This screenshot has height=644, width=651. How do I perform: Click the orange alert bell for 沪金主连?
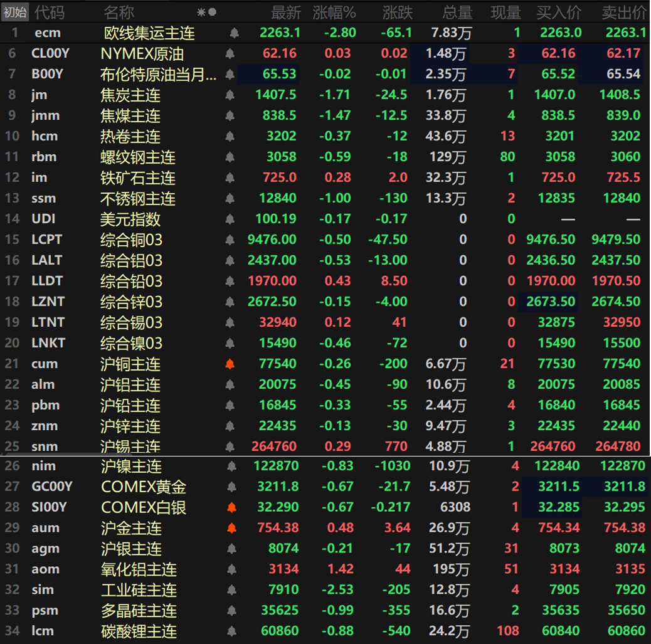[x=231, y=528]
